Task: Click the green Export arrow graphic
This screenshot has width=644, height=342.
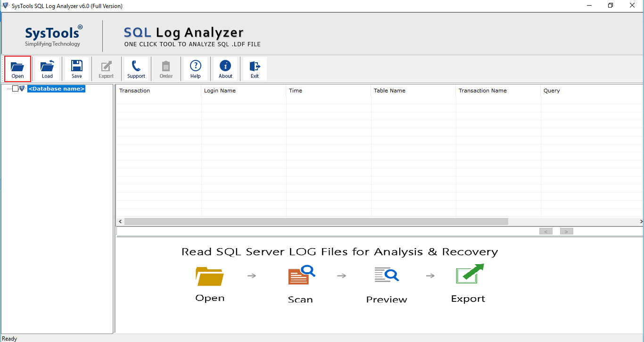Action: click(x=470, y=274)
